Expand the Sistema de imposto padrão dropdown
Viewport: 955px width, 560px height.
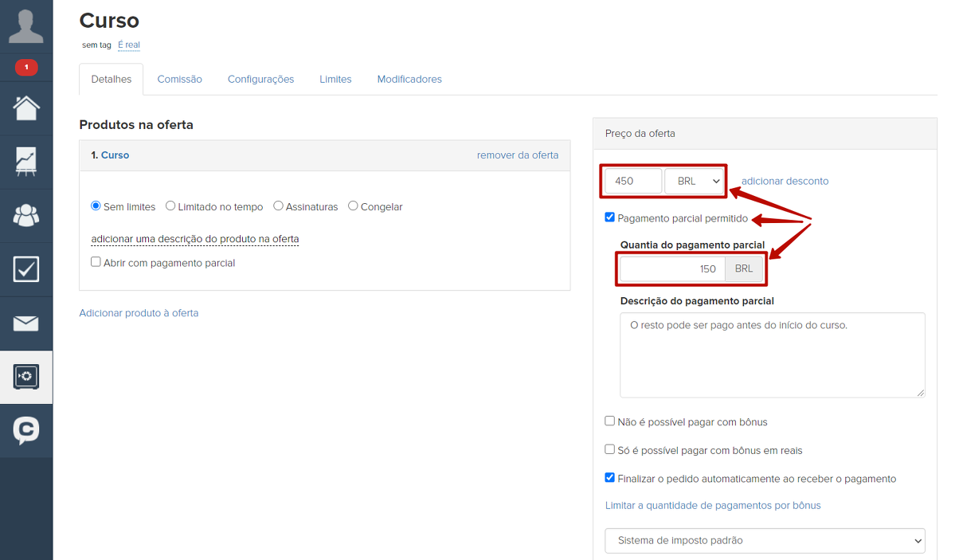(x=765, y=540)
